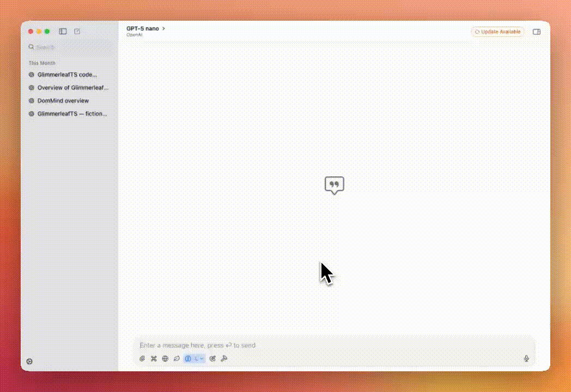Toggle the left sidebar visibility
This screenshot has height=392, width=571.
(x=63, y=32)
